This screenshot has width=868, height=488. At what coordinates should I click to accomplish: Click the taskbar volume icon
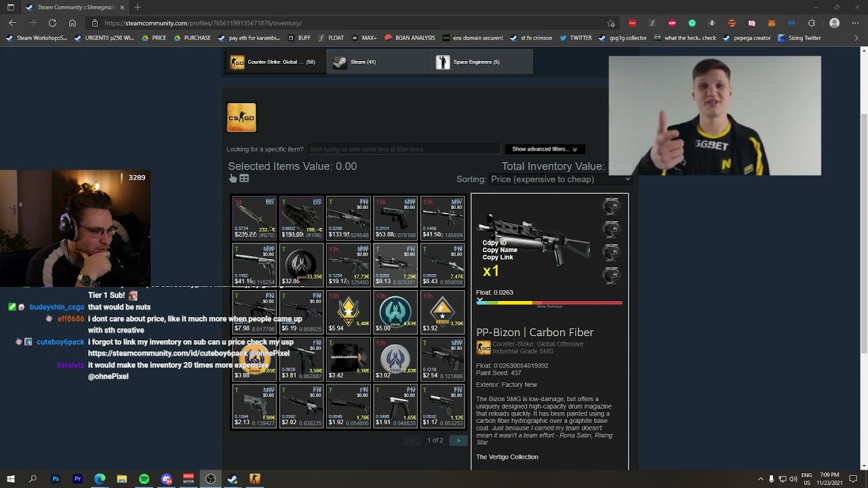pos(793,479)
